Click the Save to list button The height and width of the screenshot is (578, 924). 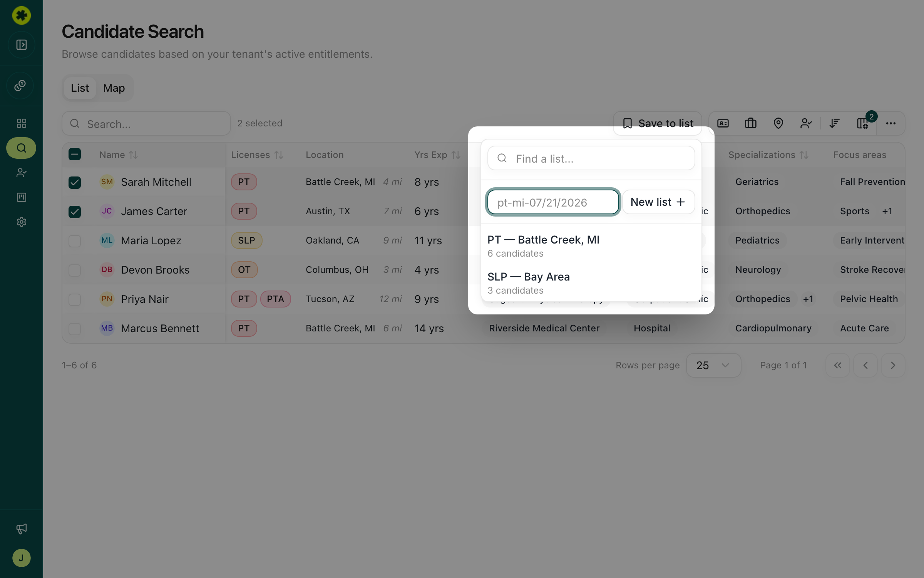(658, 123)
